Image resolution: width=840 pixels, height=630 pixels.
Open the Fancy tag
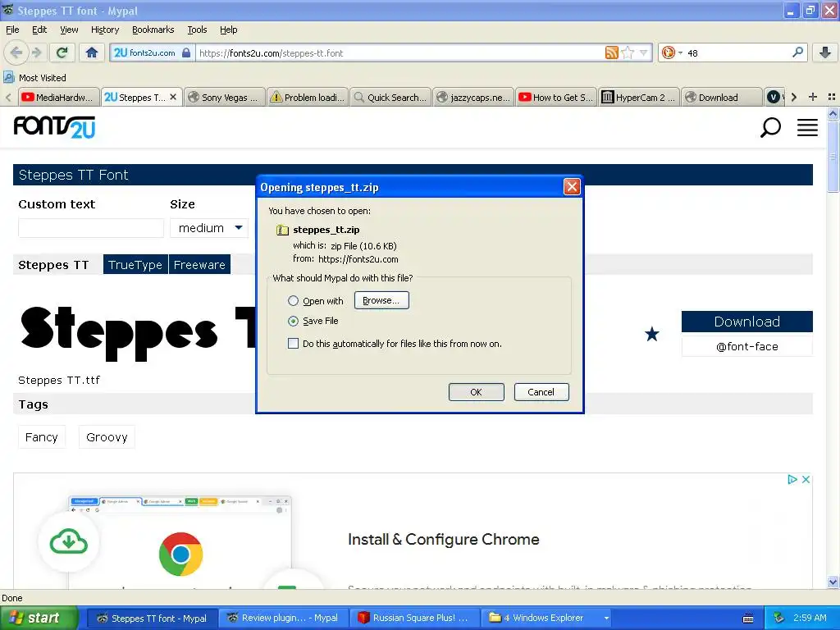click(41, 437)
